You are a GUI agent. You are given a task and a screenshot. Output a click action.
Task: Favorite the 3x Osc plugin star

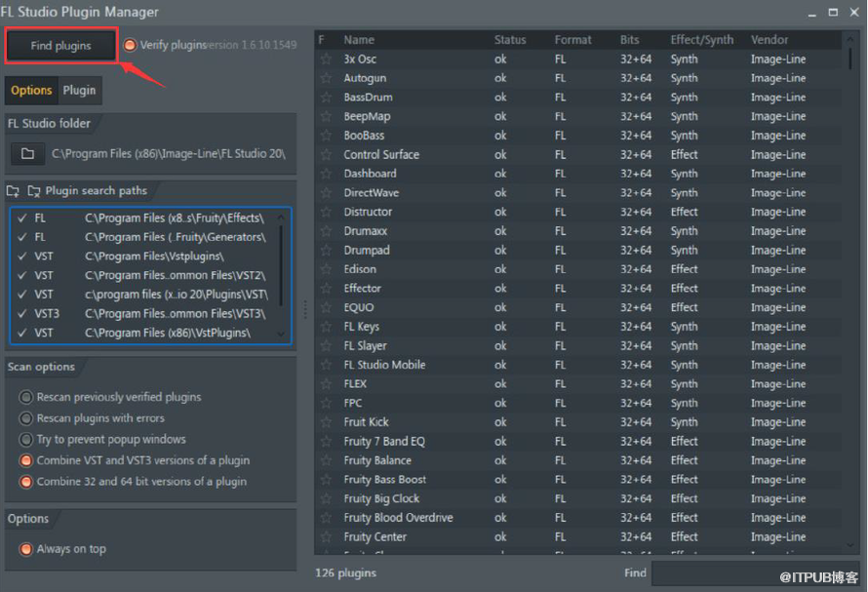326,59
